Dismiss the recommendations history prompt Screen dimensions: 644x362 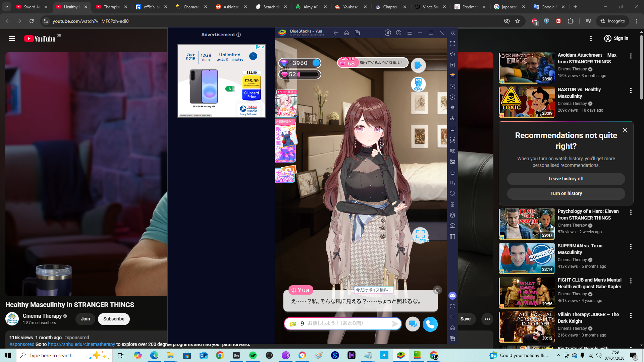coord(625,130)
